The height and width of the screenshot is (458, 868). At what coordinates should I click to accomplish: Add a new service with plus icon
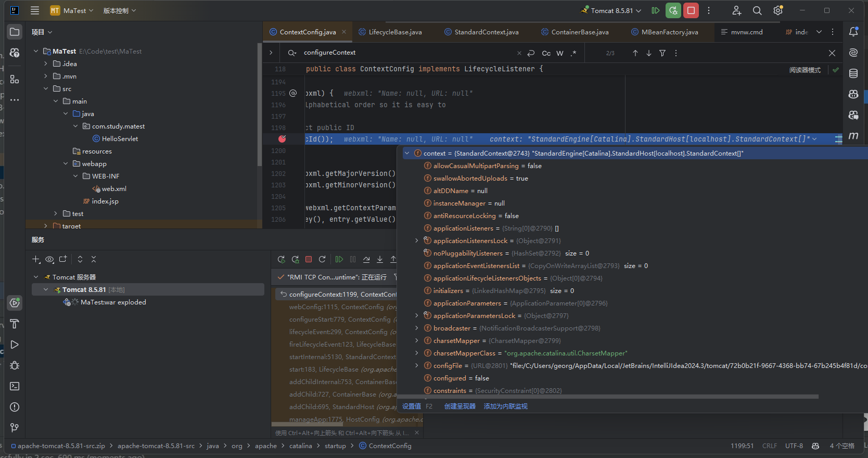click(36, 259)
